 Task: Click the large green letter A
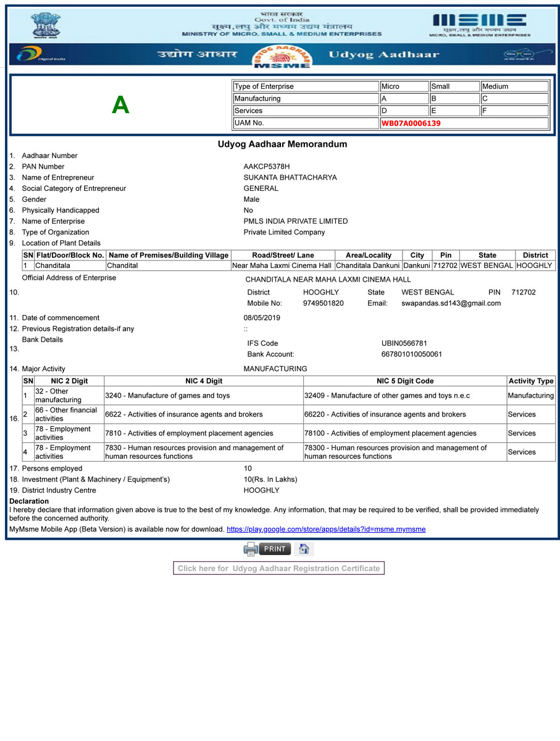click(120, 105)
